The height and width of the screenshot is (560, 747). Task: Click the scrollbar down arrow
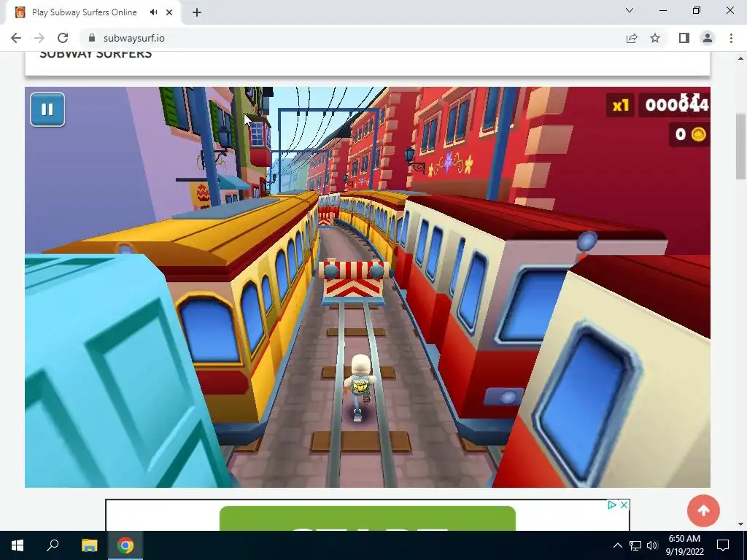(x=740, y=525)
